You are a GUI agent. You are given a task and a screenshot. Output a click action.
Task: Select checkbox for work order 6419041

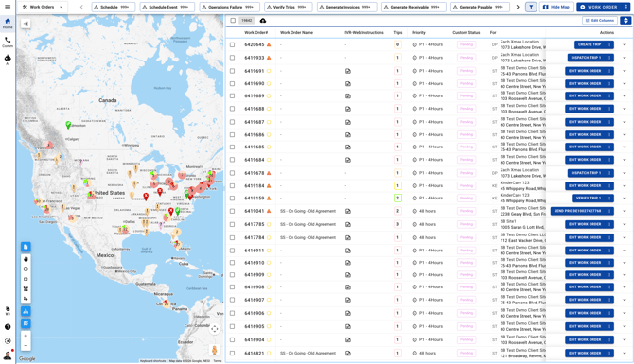(232, 211)
